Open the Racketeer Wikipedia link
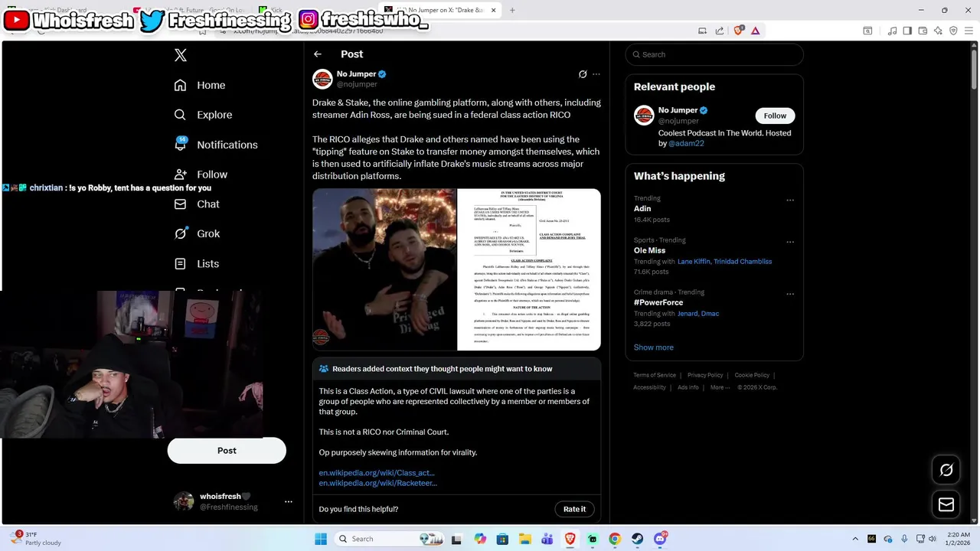Screen dimensions: 980x551 click(x=378, y=483)
